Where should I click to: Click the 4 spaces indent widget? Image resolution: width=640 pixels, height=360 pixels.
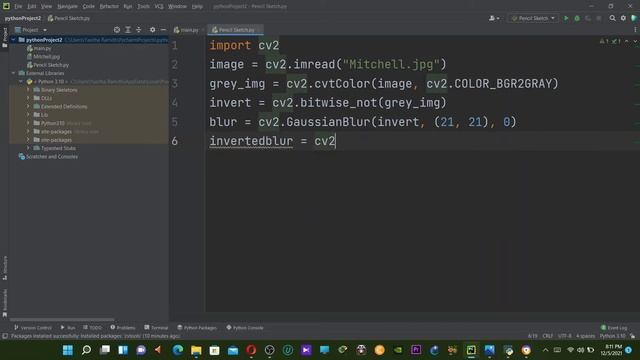(x=585, y=336)
